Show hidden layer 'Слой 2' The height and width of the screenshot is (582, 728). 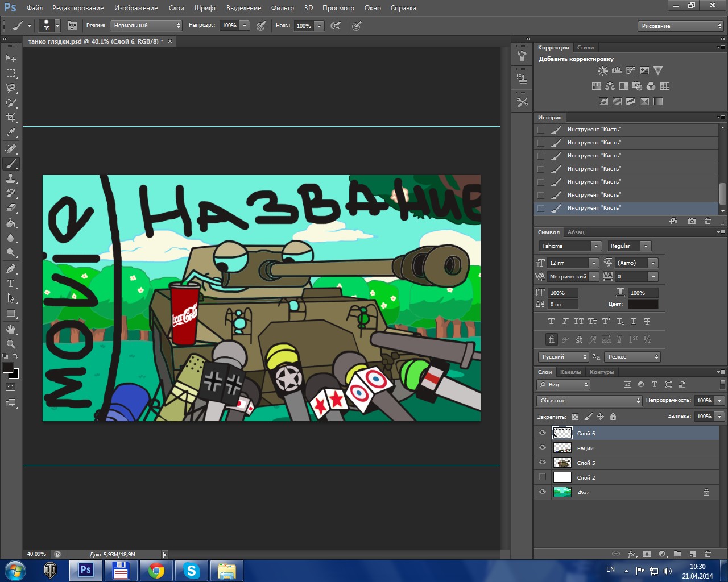(542, 477)
